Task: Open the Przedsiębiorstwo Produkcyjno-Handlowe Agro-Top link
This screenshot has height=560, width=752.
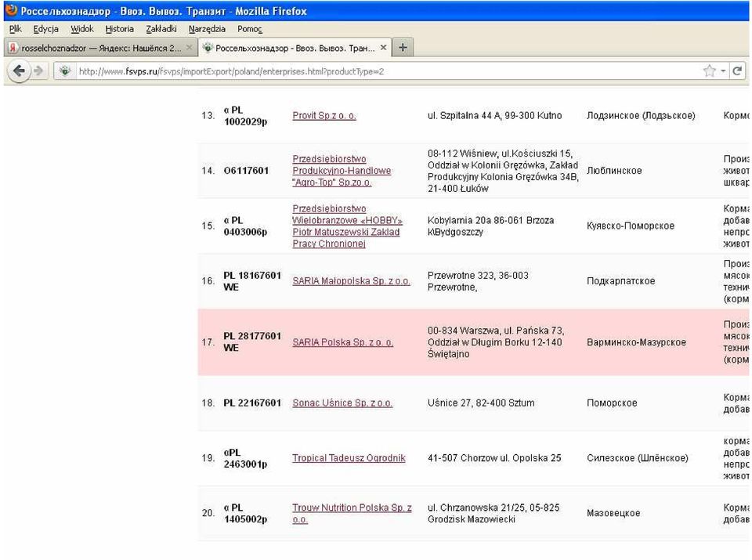Action: [x=342, y=171]
